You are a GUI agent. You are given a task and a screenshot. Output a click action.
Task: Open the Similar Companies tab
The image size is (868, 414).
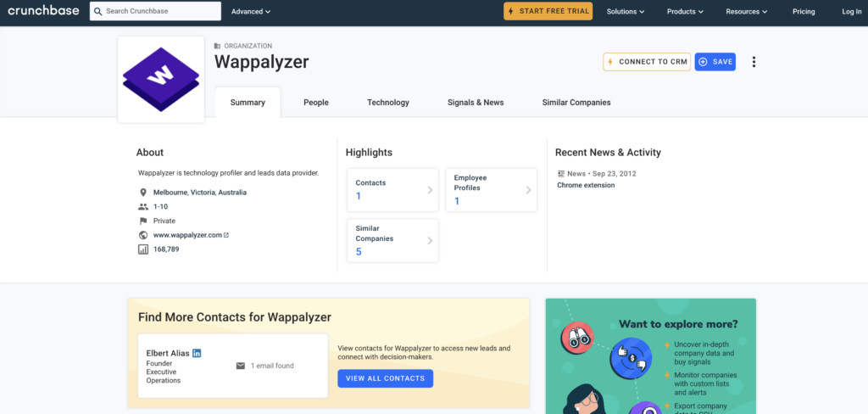[576, 103]
